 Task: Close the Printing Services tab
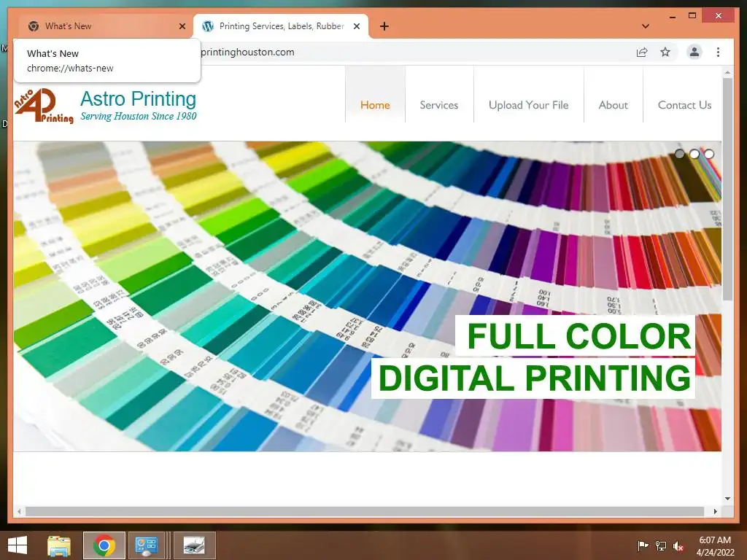pyautogui.click(x=356, y=26)
